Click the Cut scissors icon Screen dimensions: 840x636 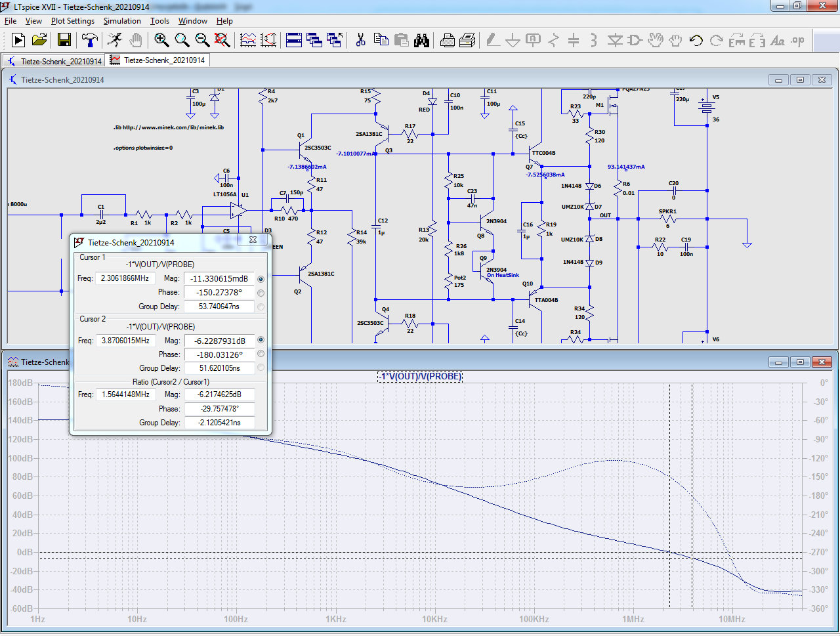coord(360,40)
